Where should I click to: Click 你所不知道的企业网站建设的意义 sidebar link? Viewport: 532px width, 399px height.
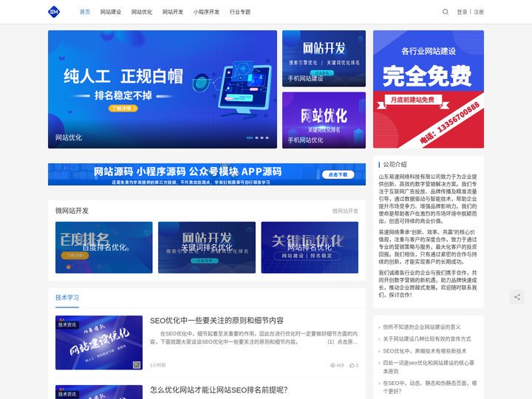pyautogui.click(x=422, y=327)
